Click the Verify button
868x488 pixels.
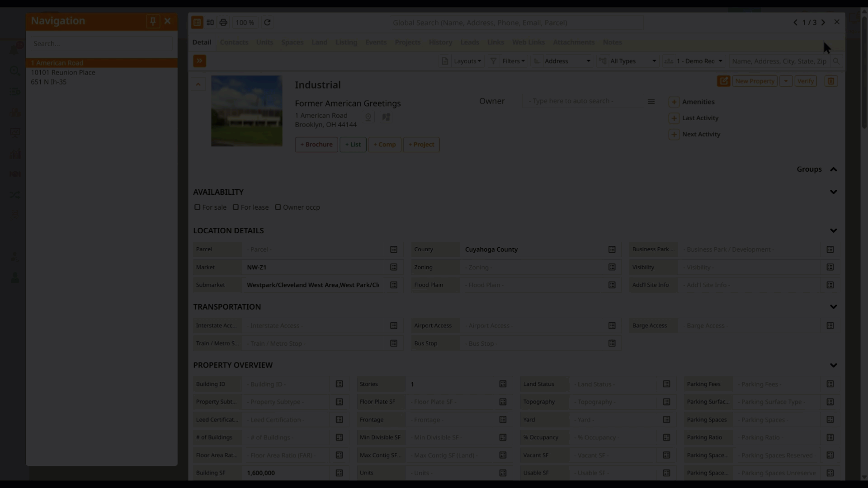(x=806, y=81)
